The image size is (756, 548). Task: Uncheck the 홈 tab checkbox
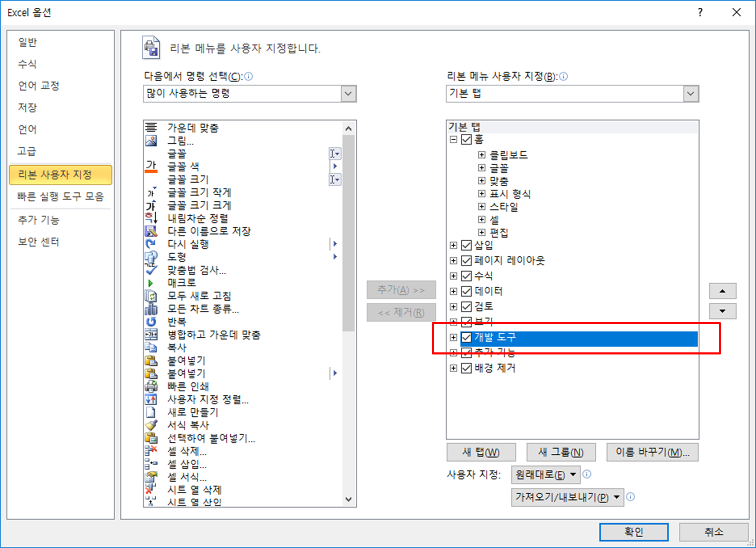[x=466, y=140]
